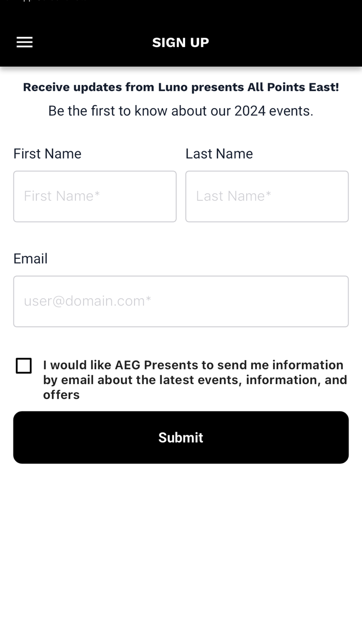The height and width of the screenshot is (644, 362).
Task: Tap the AEG Presents consent label text
Action: pos(195,379)
